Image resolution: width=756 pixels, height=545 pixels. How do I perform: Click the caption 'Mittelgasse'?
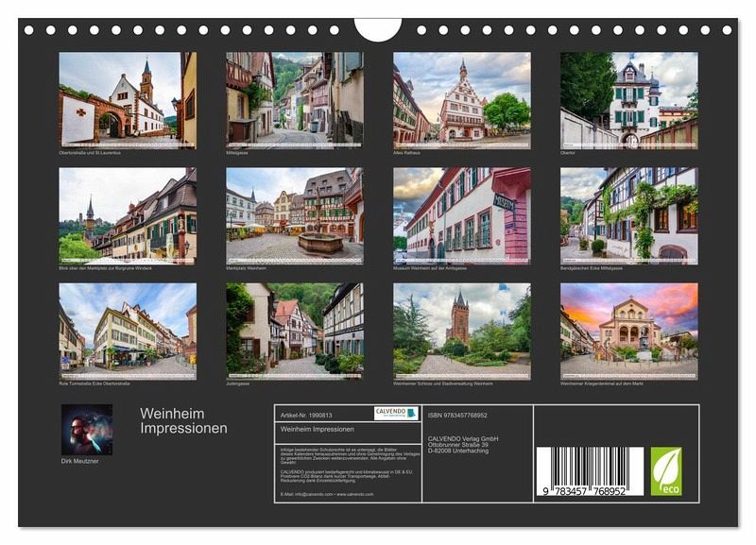[237, 153]
